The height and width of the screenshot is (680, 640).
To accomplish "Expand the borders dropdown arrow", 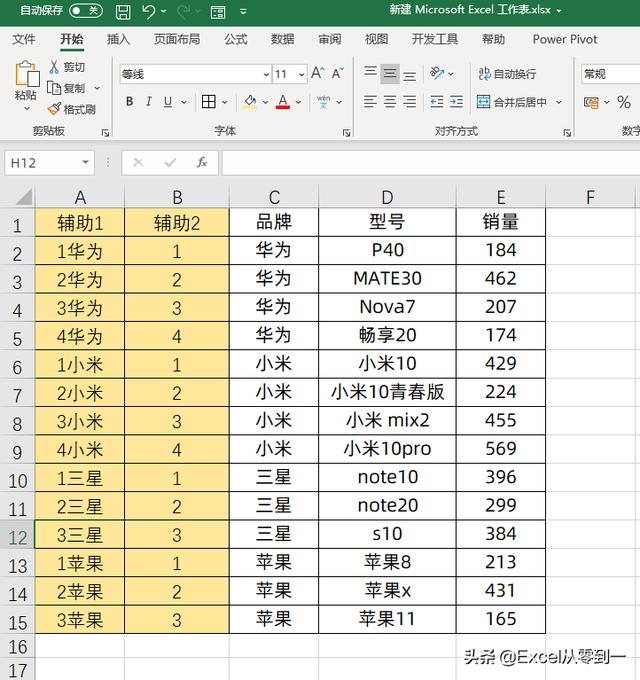I will [x=225, y=102].
